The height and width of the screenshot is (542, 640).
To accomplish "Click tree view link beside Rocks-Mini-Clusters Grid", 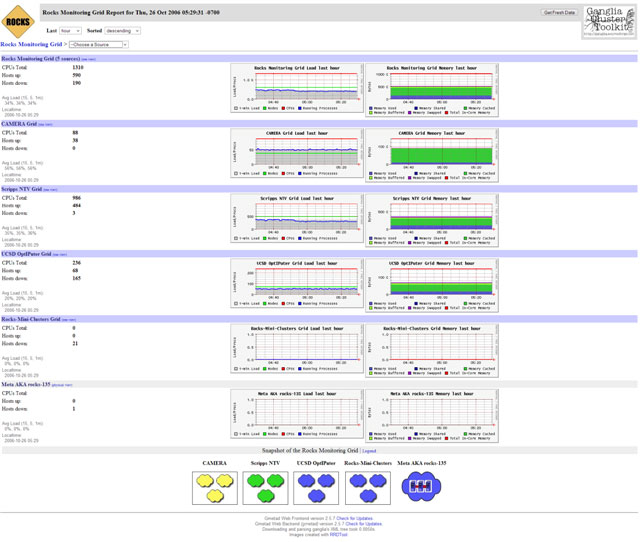I will click(69, 320).
